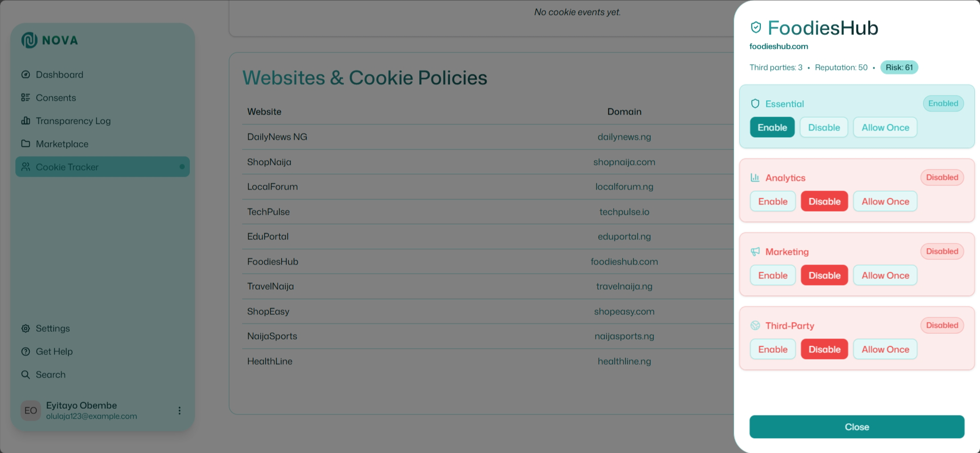
Task: Open the foodieshub.com domain link
Action: [x=778, y=46]
